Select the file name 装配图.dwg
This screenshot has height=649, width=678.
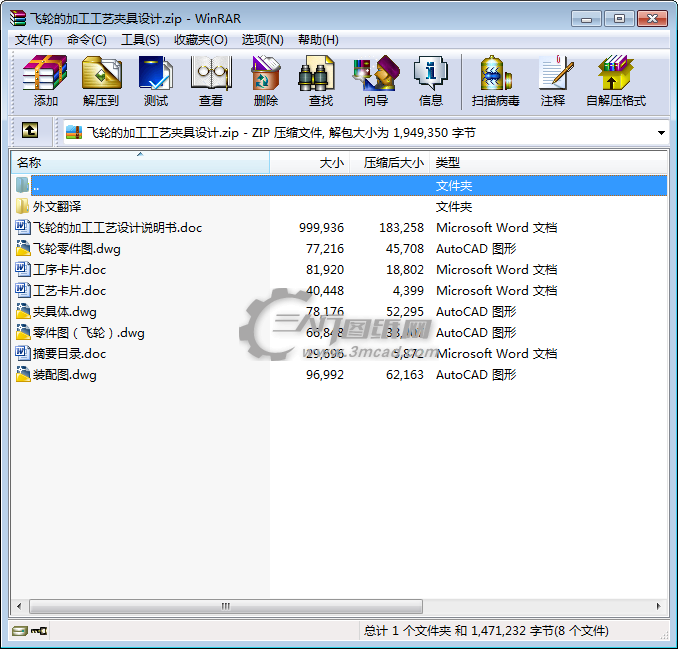(x=64, y=375)
